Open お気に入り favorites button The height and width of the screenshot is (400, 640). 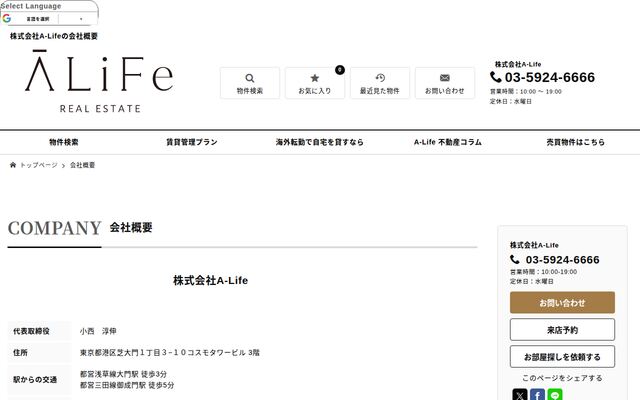315,83
